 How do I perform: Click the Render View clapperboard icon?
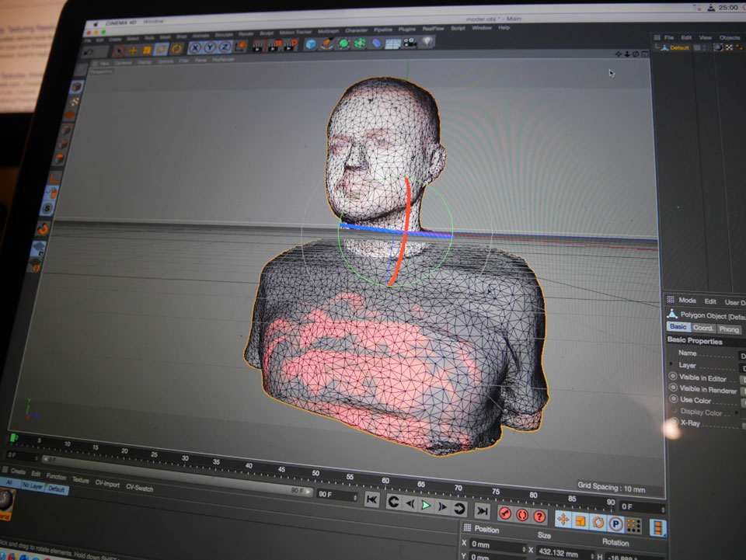click(x=258, y=46)
